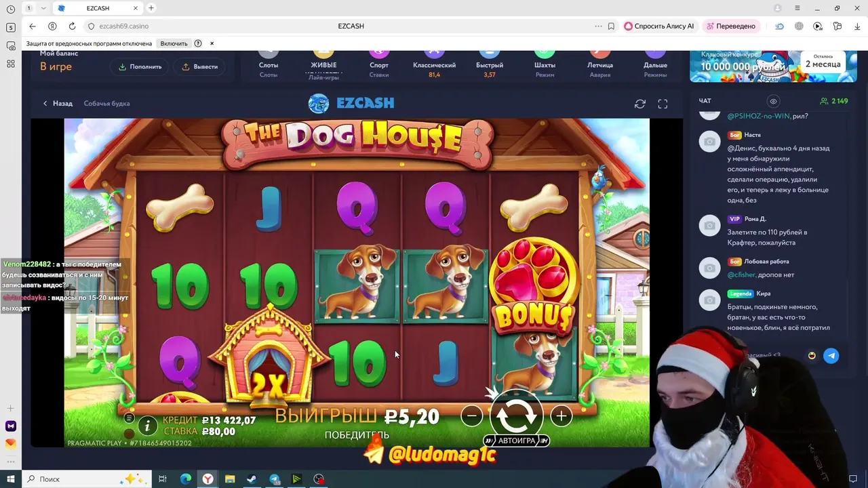This screenshot has height=488, width=868.
Task: Click site protection shield icon
Action: pos(91,26)
